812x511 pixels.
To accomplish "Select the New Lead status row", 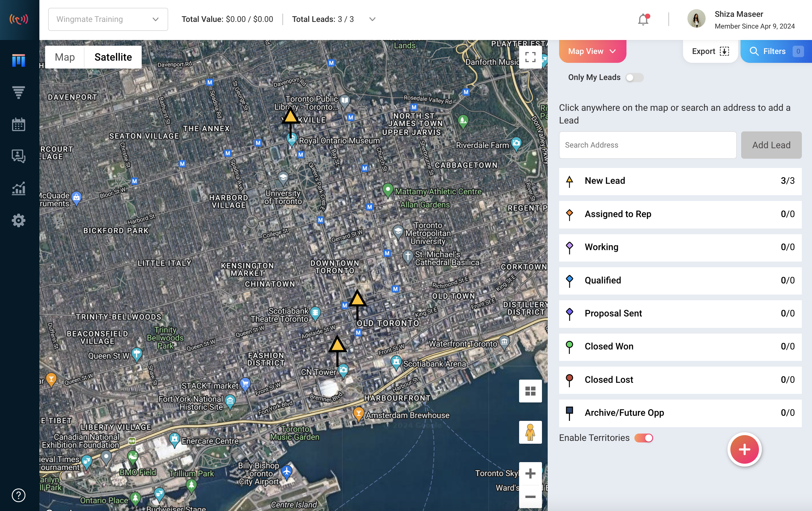I will pos(680,181).
